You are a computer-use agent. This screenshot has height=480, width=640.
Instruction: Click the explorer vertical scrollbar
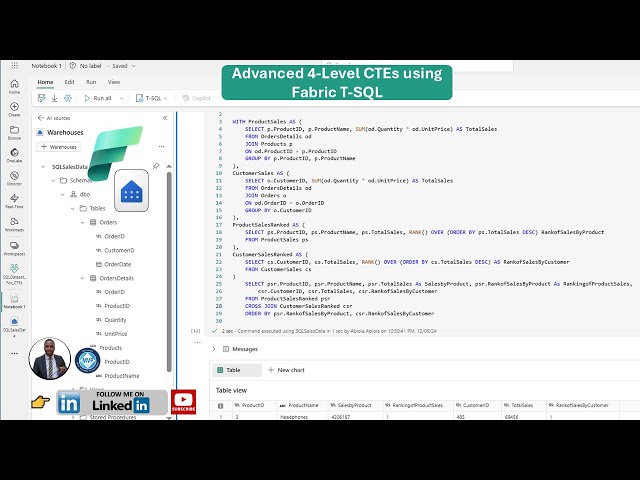[169, 271]
